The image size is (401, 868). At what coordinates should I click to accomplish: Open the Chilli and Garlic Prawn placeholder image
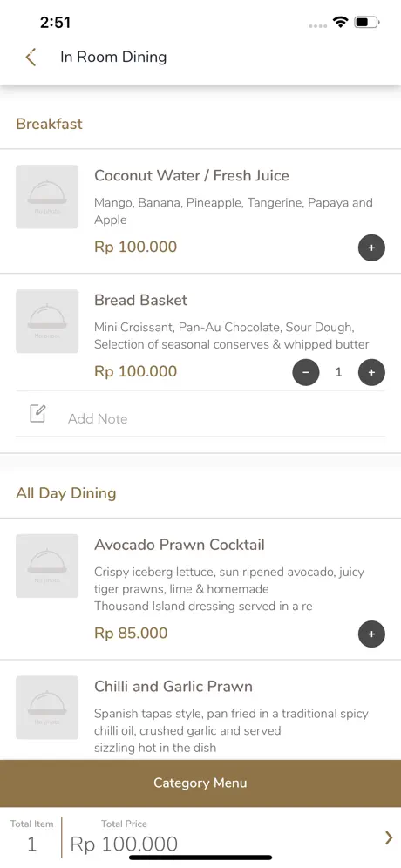(x=47, y=708)
